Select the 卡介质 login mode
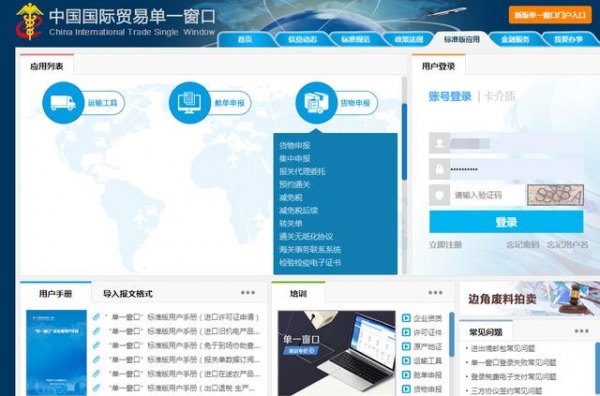 499,96
